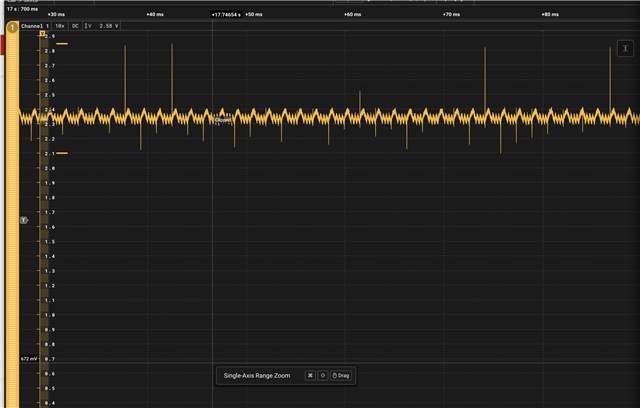Click the +50 ms time ruler tick

click(254, 14)
